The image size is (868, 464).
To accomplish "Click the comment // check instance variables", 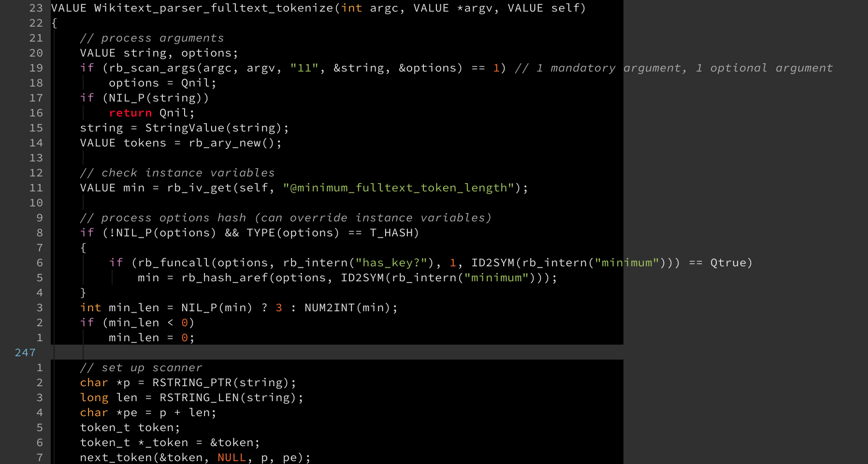I will 177,173.
